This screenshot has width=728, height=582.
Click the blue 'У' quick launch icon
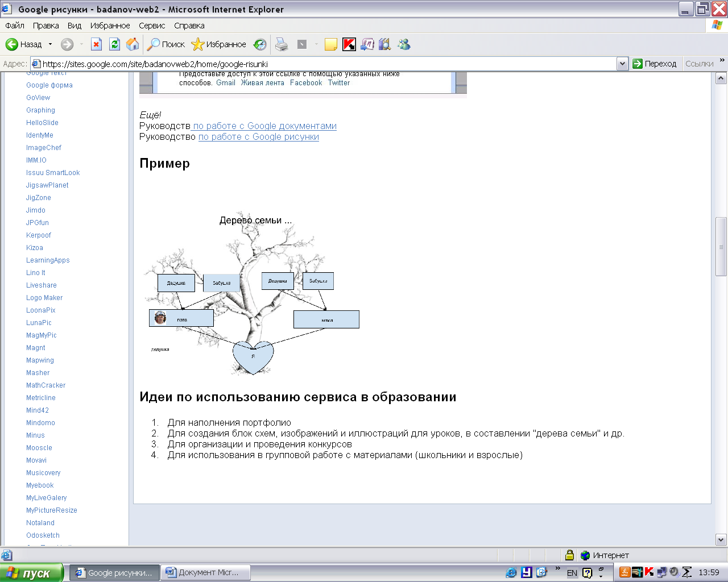527,573
